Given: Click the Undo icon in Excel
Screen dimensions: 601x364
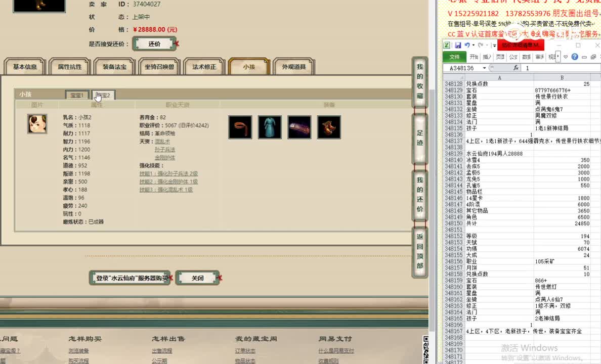Looking at the screenshot, I should (x=467, y=45).
